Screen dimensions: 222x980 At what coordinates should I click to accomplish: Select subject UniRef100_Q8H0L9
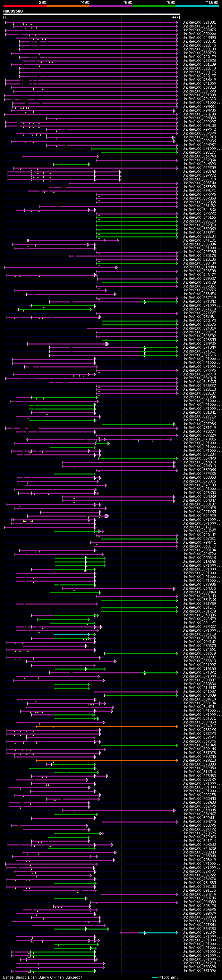[x=199, y=80]
